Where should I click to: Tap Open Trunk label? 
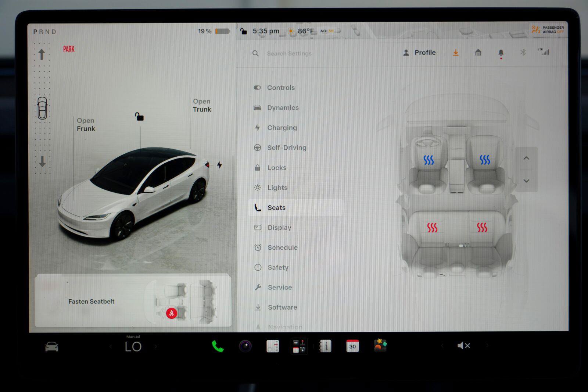click(x=202, y=105)
